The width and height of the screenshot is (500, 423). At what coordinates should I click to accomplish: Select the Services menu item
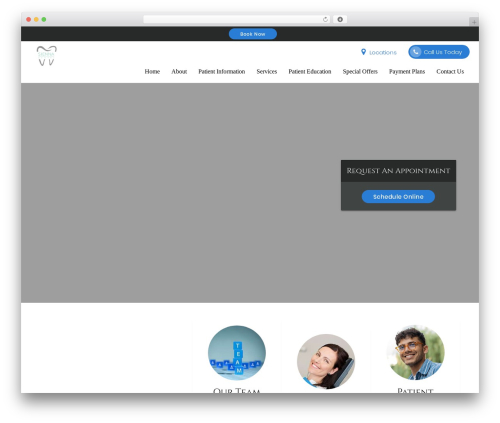[267, 71]
